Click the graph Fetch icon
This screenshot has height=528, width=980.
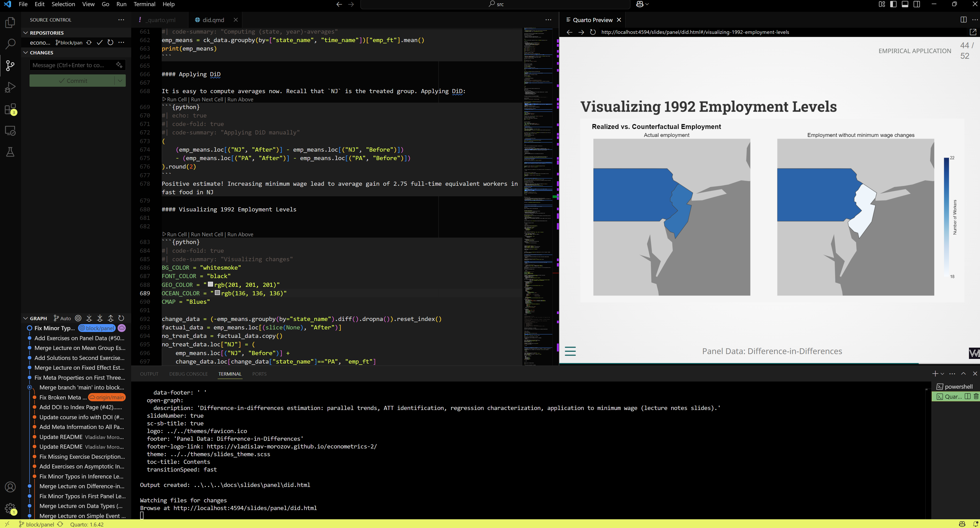click(x=89, y=318)
